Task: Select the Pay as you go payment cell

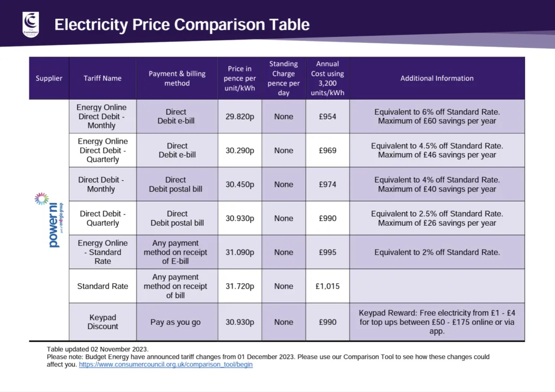Action: (x=176, y=322)
